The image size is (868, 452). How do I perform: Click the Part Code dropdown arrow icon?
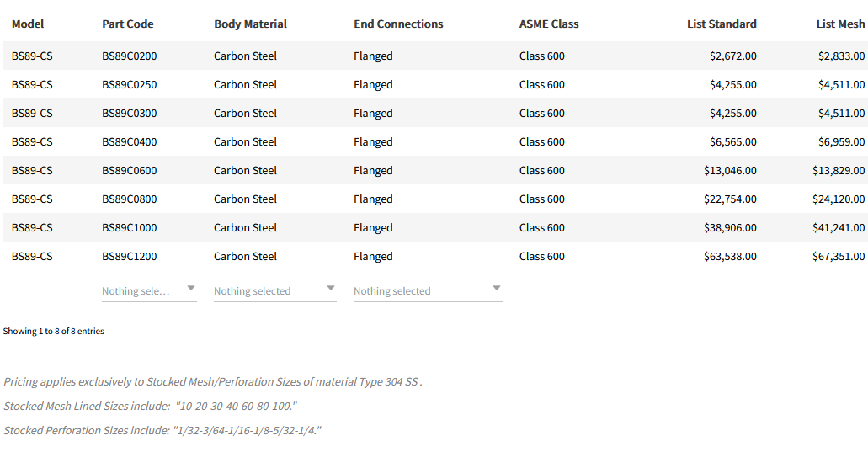191,289
